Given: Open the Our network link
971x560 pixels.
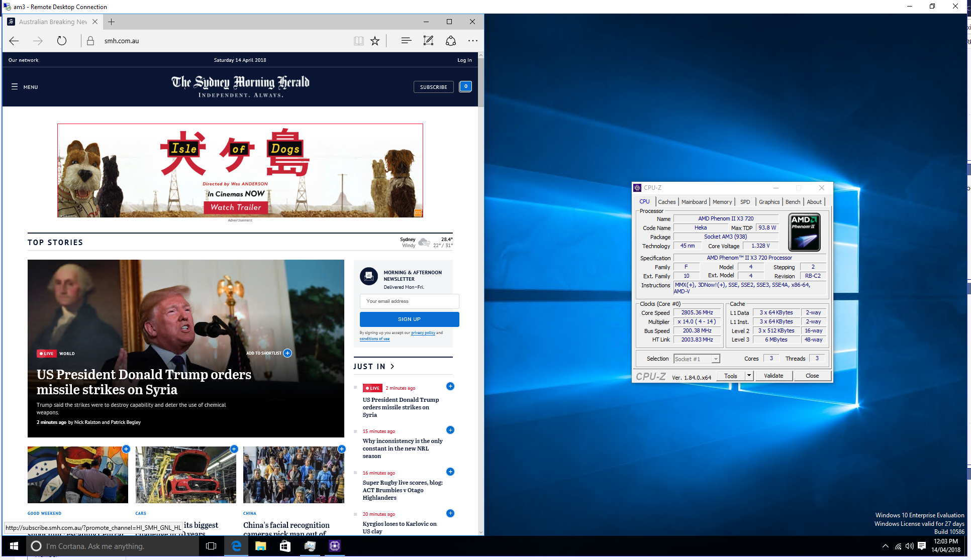Looking at the screenshot, I should (x=23, y=60).
